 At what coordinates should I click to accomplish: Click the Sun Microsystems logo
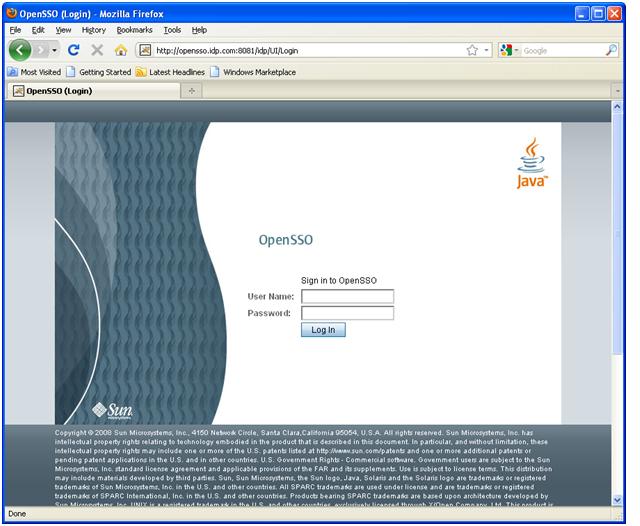112,411
